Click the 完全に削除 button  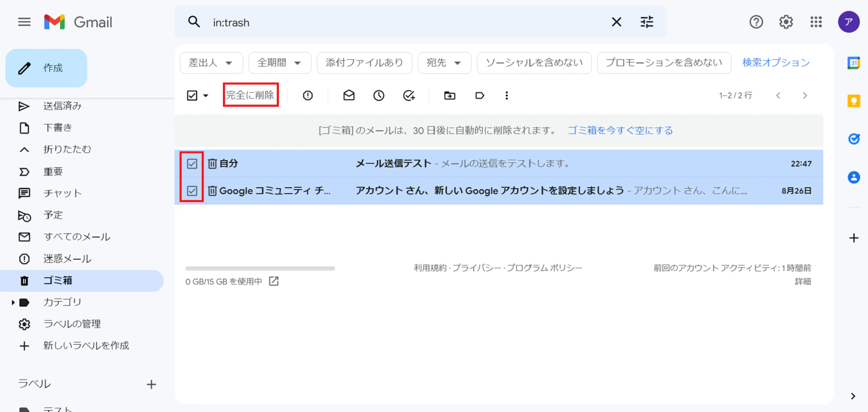point(250,95)
